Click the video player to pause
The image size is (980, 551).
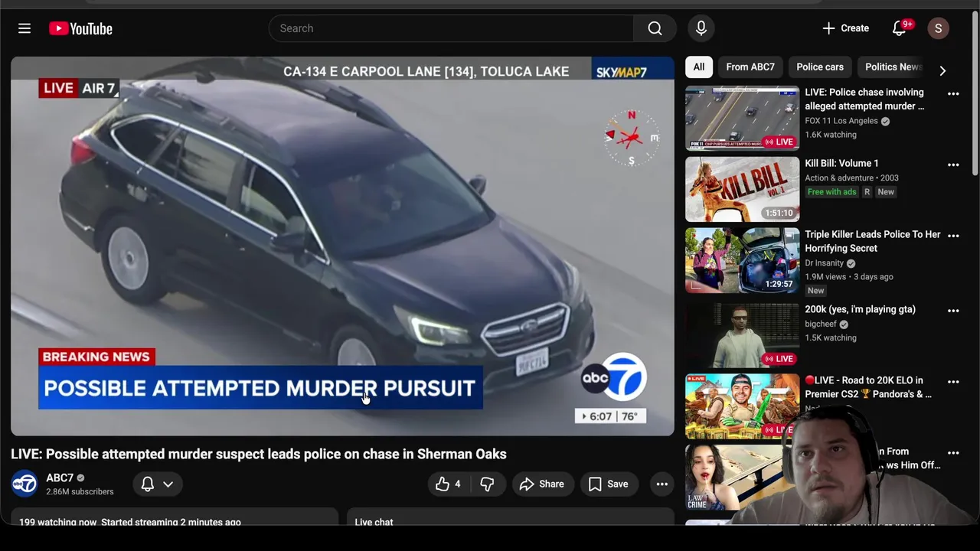point(342,245)
